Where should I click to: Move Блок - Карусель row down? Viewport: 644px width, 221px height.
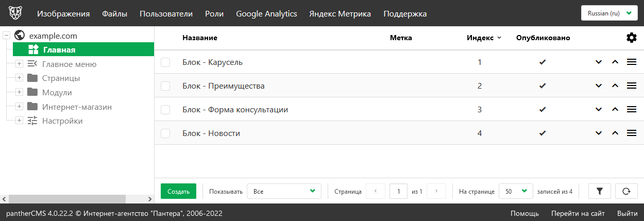pos(598,62)
